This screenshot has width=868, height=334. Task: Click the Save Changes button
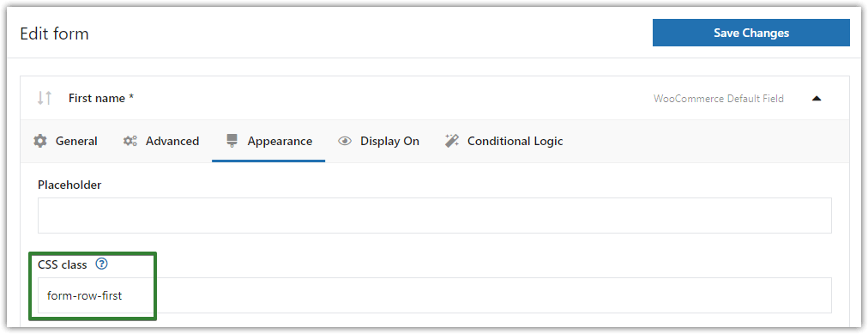click(x=750, y=33)
